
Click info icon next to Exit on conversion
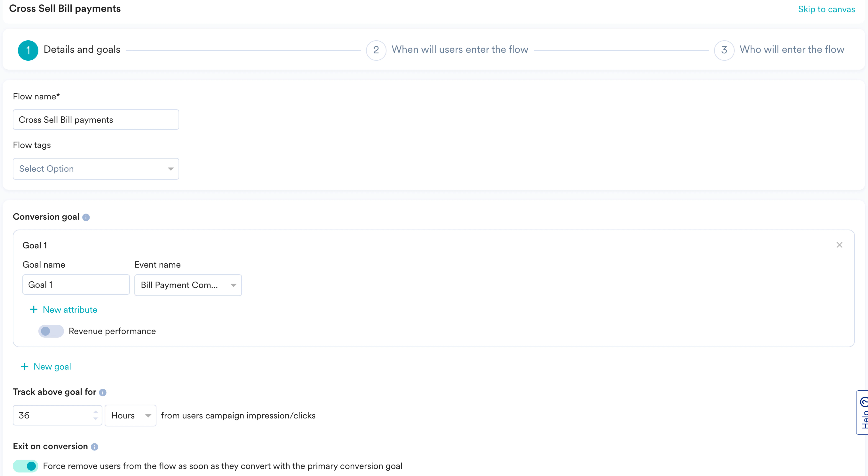(94, 447)
